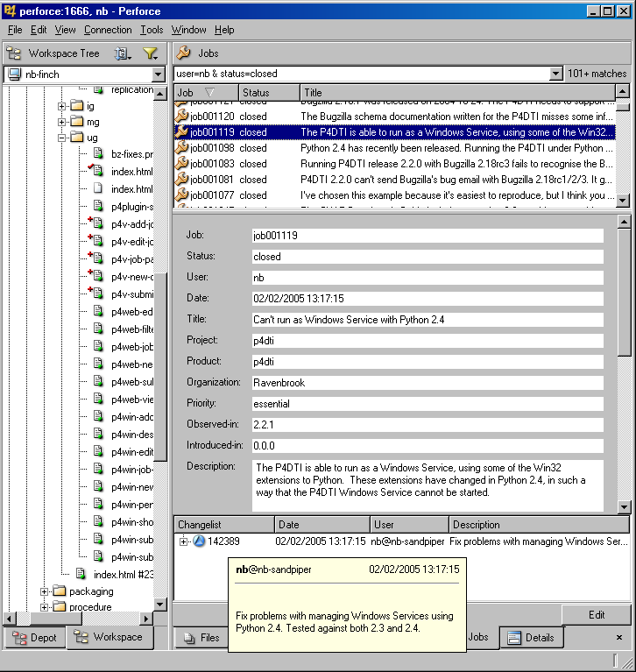Click the Edit button
Viewport: 636px width, 672px height.
pos(596,614)
